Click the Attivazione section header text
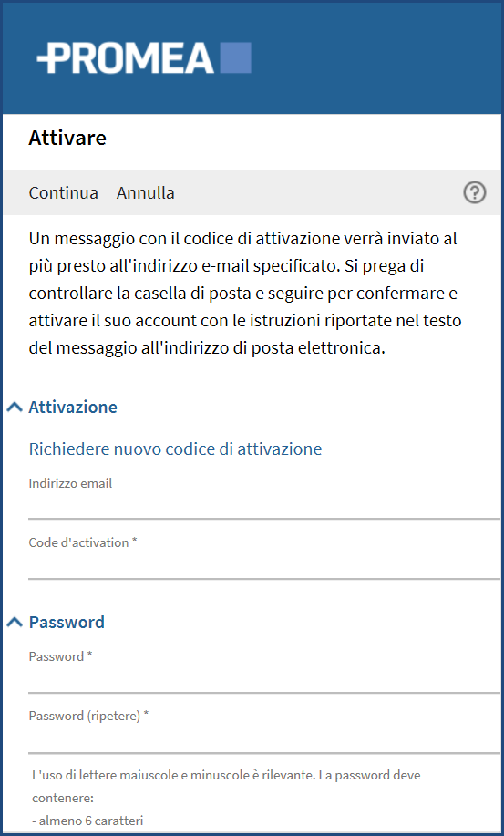Viewport: 504px width, 836px height. [x=73, y=408]
